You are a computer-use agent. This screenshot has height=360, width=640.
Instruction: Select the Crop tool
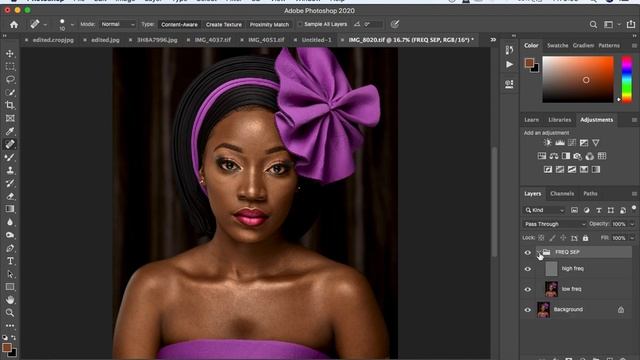pyautogui.click(x=10, y=105)
